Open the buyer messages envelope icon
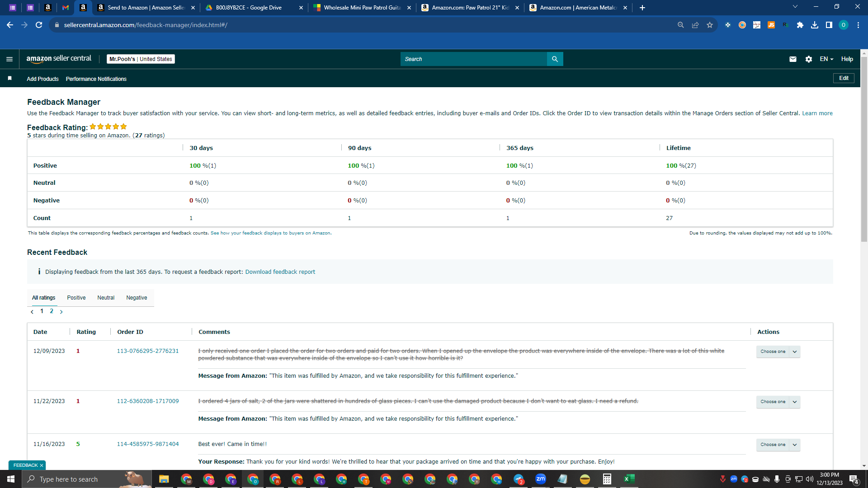This screenshot has width=868, height=488. (793, 59)
